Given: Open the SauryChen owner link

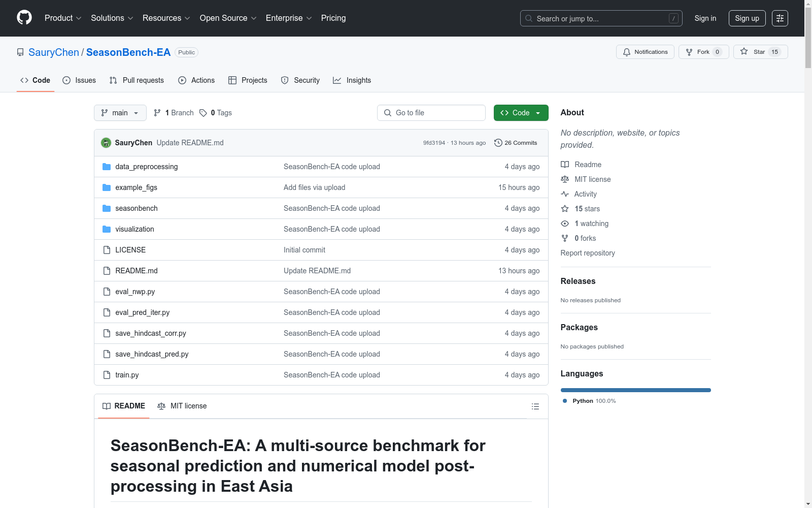Looking at the screenshot, I should click(x=54, y=52).
